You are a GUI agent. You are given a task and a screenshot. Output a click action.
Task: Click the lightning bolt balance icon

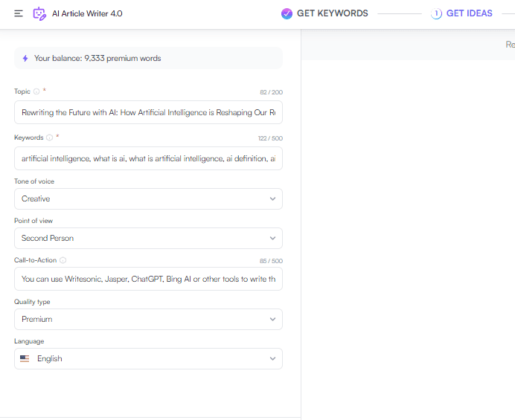pos(25,58)
